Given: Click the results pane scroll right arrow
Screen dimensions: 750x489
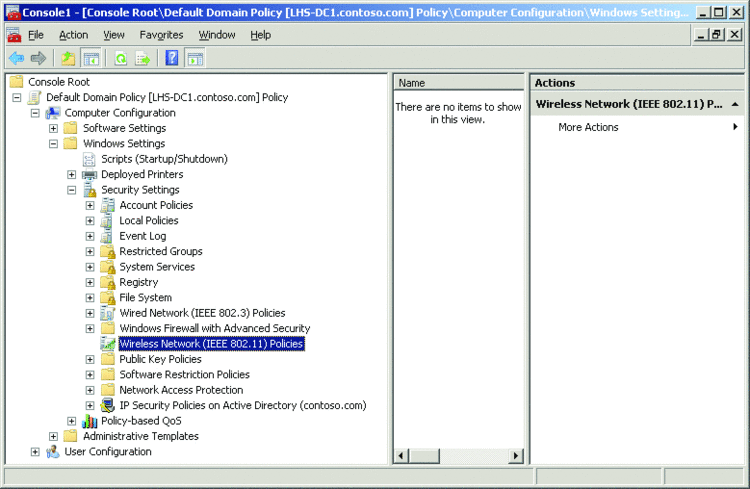Looking at the screenshot, I should click(516, 456).
